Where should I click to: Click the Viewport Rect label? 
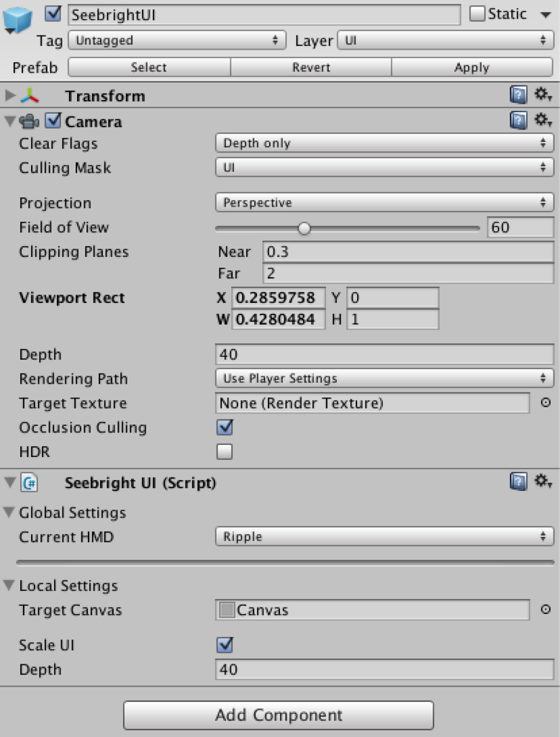click(72, 298)
